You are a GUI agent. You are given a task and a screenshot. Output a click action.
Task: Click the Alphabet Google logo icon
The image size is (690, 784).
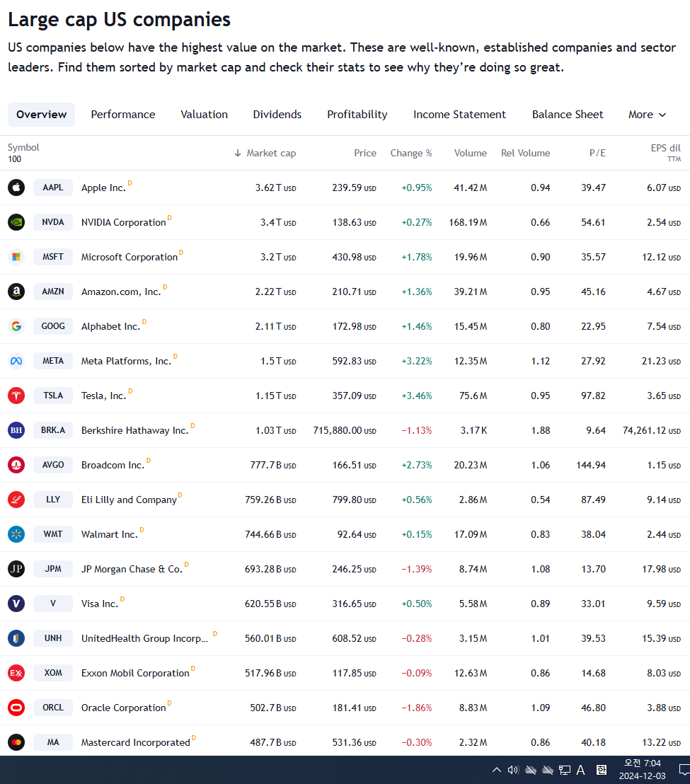click(x=16, y=326)
